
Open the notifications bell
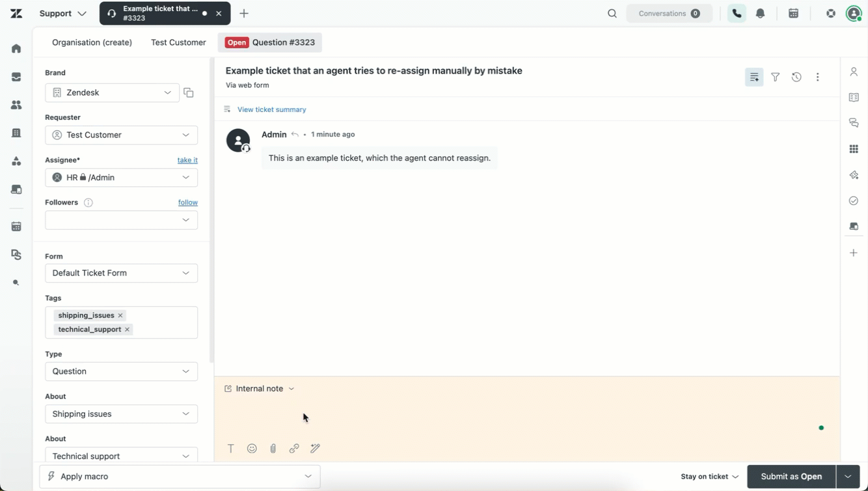(760, 13)
